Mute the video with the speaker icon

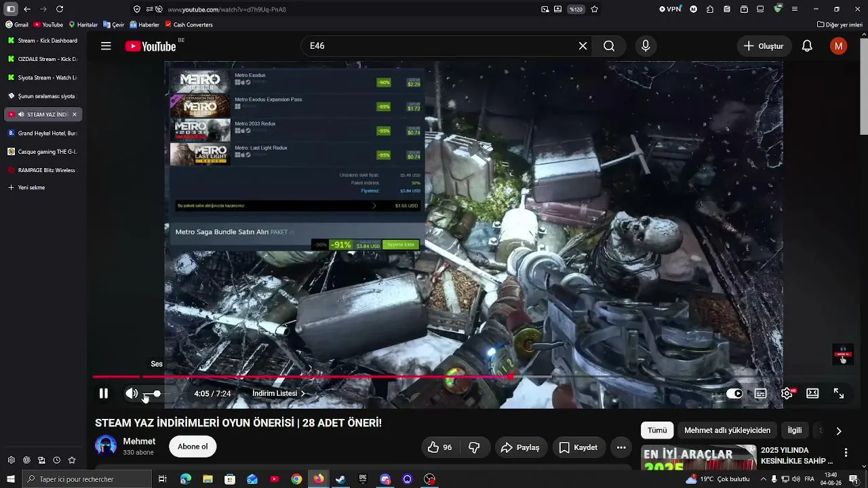(x=132, y=393)
